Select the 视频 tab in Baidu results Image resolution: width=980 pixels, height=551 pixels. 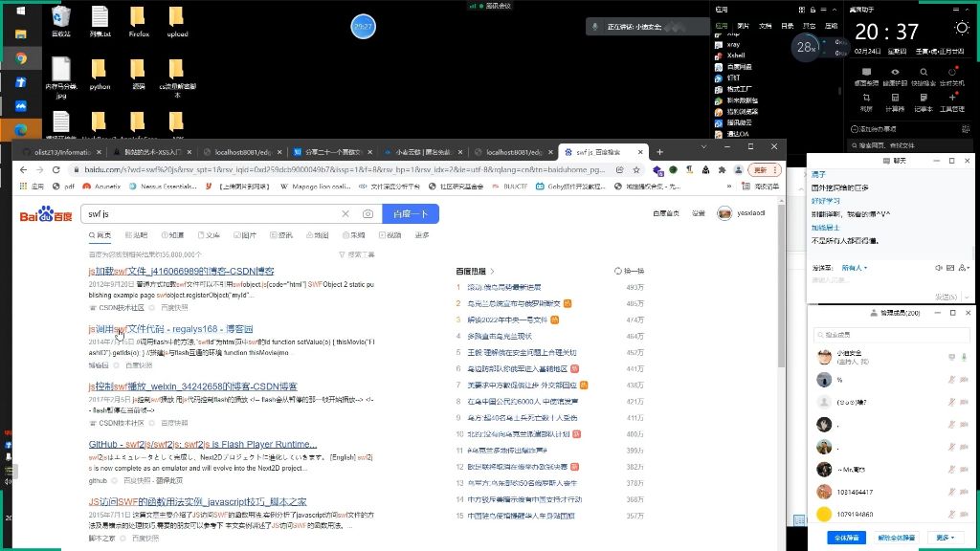pyautogui.click(x=390, y=235)
